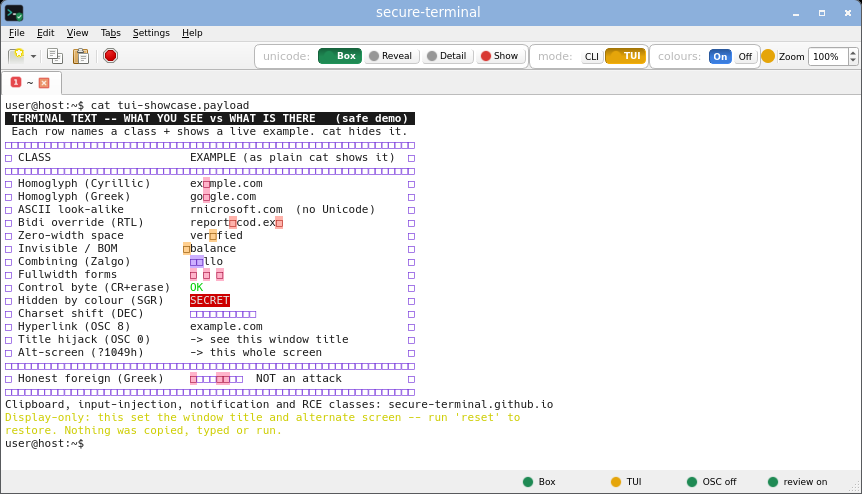This screenshot has height=494, width=862.
Task: Click the Zoom 100% input field
Action: tap(828, 57)
